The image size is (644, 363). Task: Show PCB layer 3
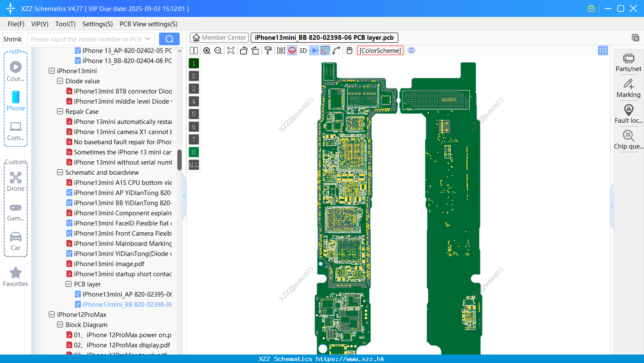194,88
